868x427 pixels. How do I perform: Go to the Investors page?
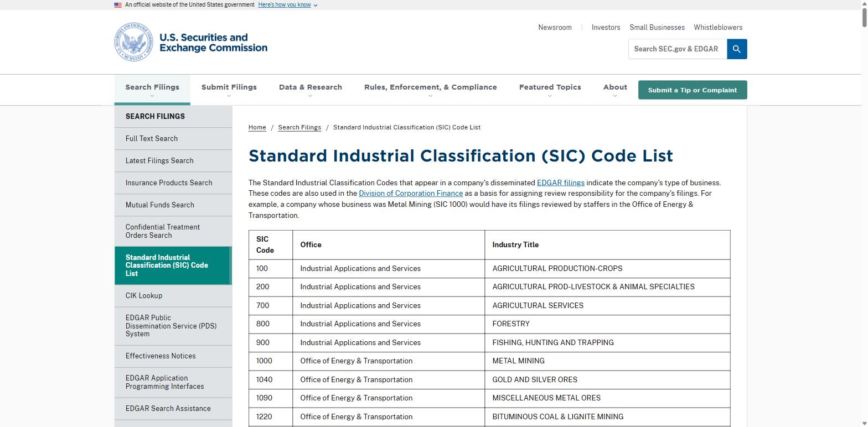point(606,28)
